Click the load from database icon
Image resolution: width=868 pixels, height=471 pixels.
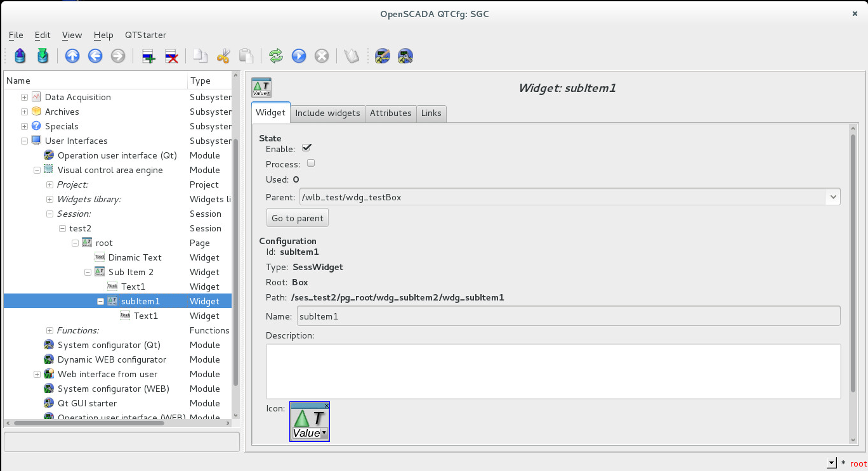20,56
